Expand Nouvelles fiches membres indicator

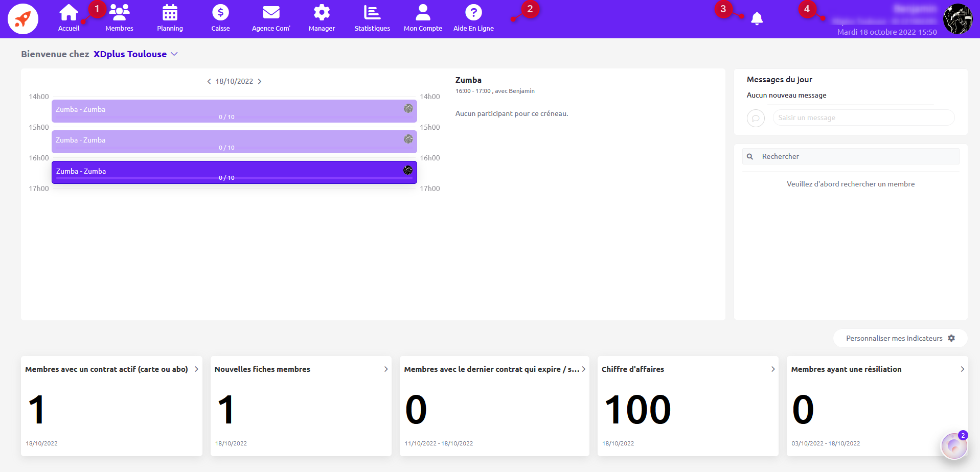click(386, 369)
